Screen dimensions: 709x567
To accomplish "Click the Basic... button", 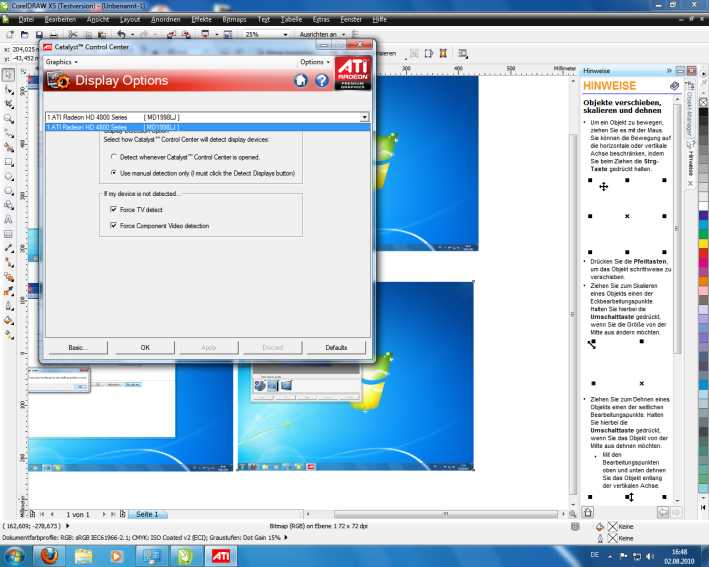I will point(78,347).
